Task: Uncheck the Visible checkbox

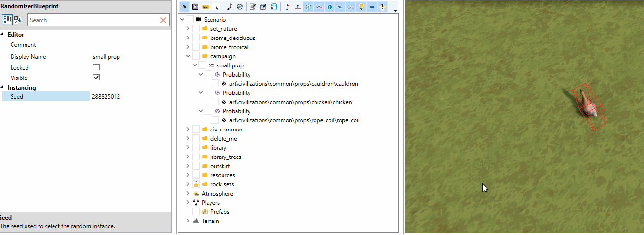Action: click(96, 78)
